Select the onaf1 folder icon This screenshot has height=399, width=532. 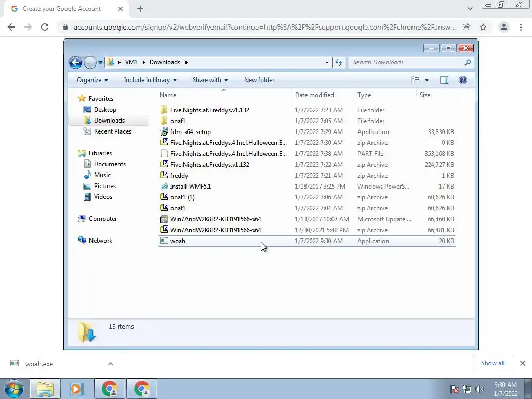(164, 121)
